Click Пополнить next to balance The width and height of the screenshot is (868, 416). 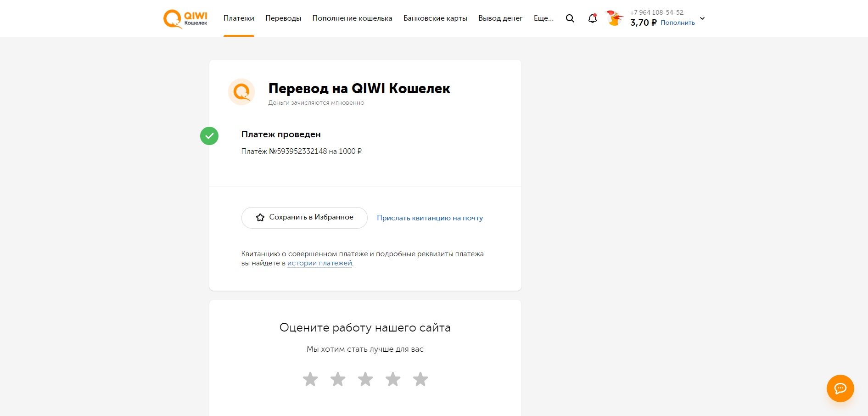678,23
